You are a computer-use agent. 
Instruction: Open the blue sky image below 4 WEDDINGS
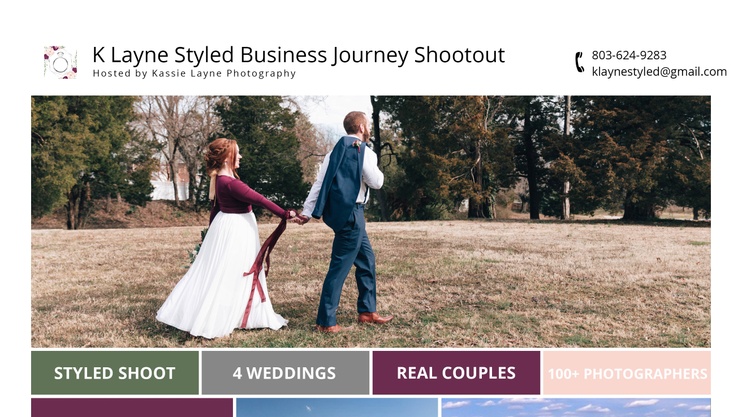[337, 408]
